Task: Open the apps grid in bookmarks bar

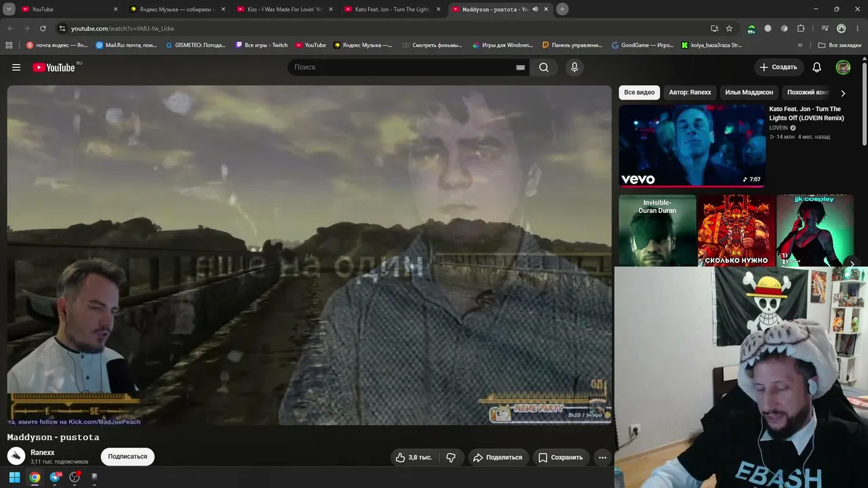Action: click(x=9, y=45)
